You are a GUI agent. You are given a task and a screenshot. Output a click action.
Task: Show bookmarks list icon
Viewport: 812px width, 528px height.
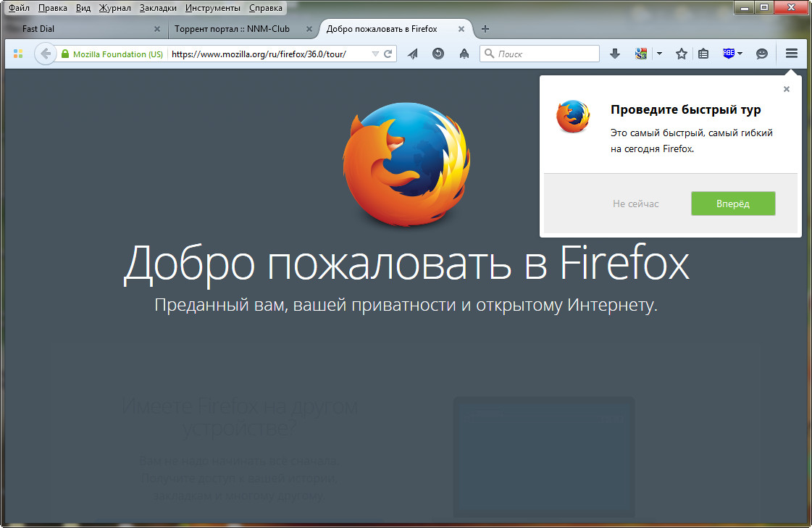[703, 54]
